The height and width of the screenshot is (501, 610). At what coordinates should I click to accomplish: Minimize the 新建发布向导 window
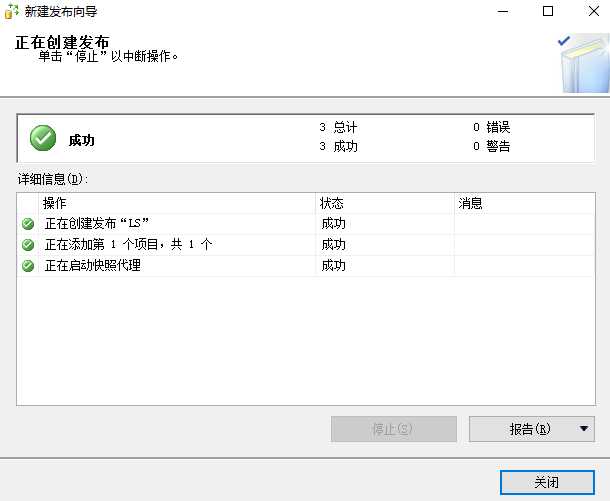pyautogui.click(x=503, y=11)
